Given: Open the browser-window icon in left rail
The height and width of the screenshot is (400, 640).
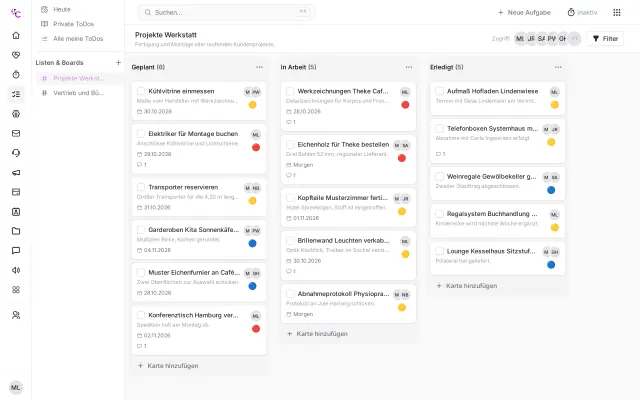Looking at the screenshot, I should 16,192.
